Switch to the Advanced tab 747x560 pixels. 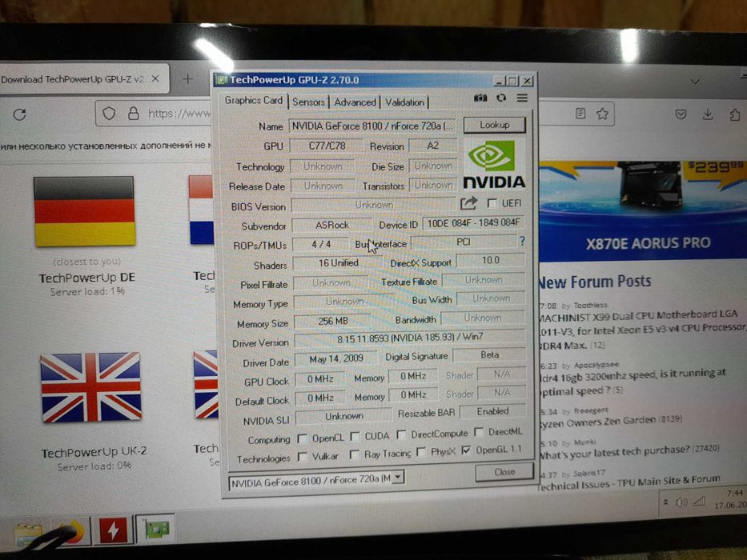pos(355,102)
